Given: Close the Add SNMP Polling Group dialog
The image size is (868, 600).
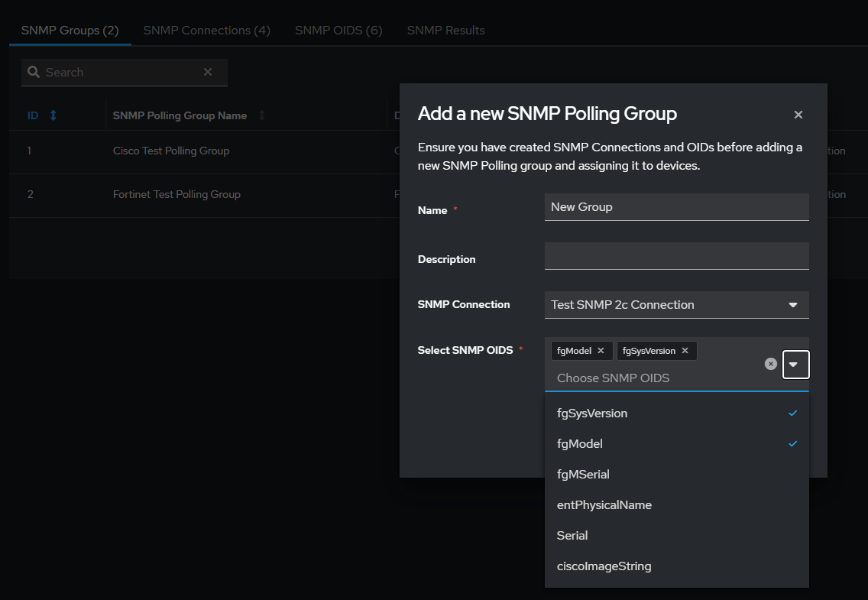Looking at the screenshot, I should (x=798, y=115).
